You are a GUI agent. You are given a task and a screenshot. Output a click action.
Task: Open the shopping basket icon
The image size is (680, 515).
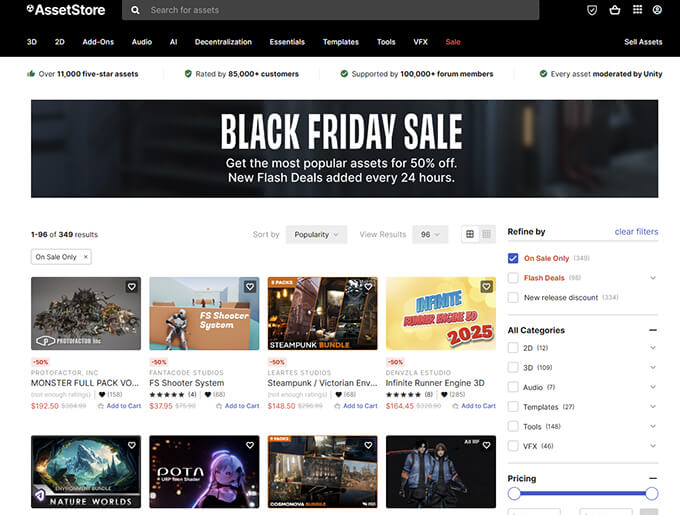point(614,10)
